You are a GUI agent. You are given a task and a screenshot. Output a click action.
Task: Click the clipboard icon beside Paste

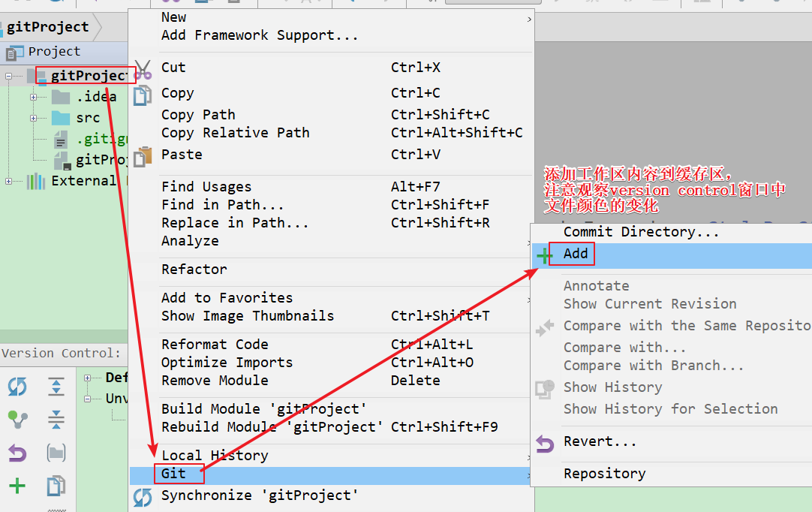pos(142,156)
